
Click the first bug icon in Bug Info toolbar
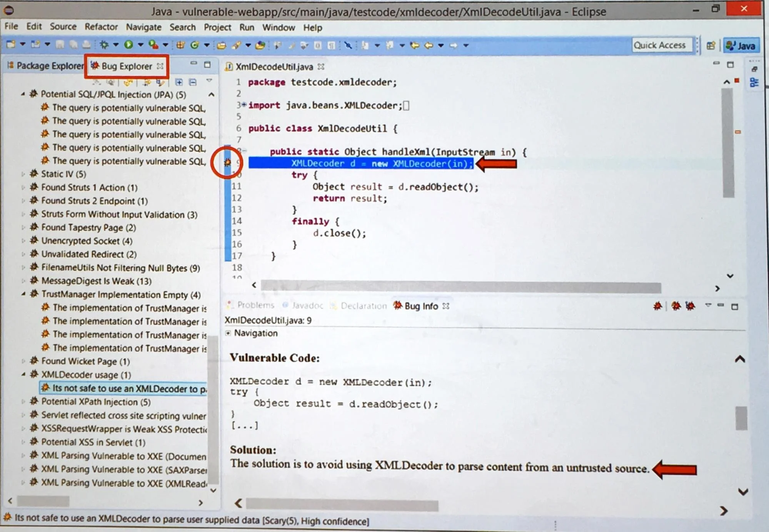(x=657, y=306)
